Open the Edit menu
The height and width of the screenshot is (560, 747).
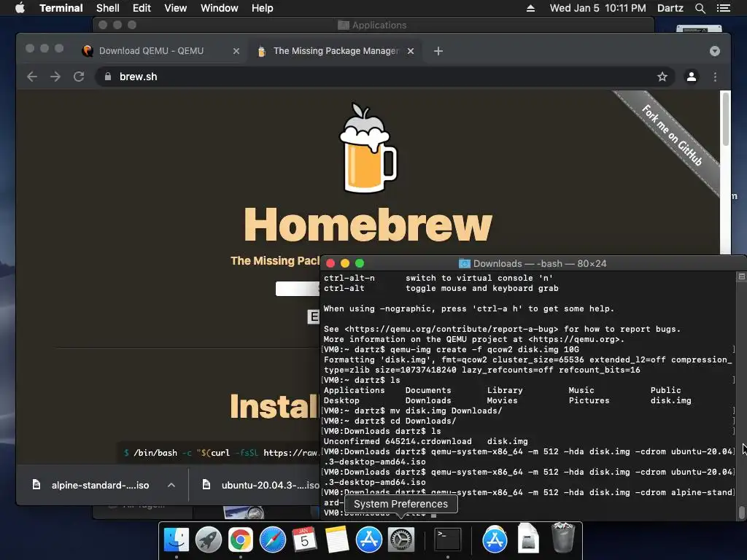(x=142, y=8)
